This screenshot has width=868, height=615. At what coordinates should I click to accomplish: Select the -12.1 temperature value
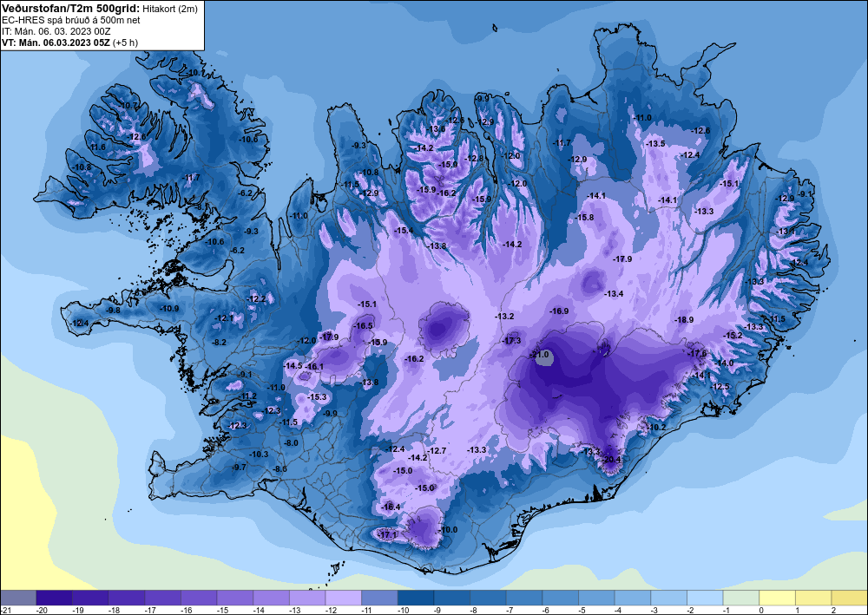224,318
